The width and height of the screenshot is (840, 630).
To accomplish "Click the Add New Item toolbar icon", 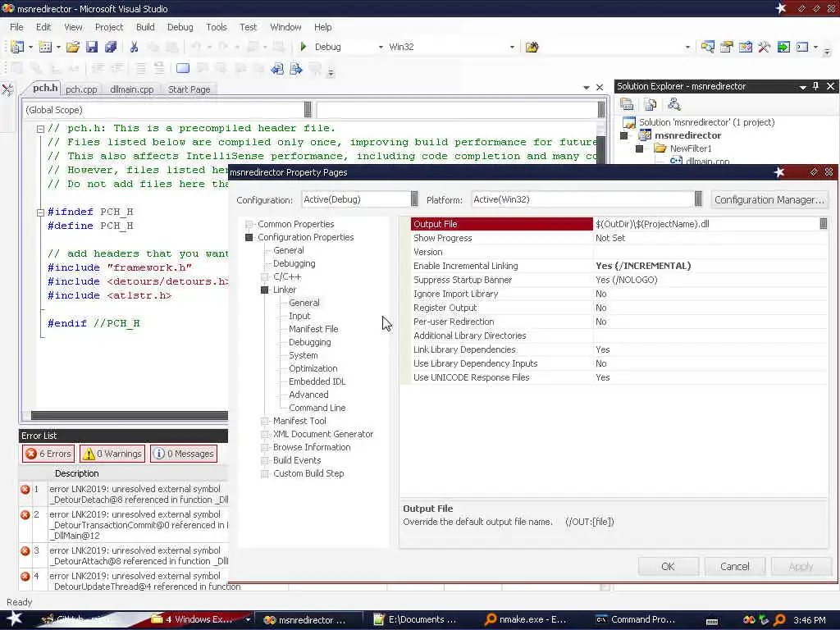I will coord(46,47).
